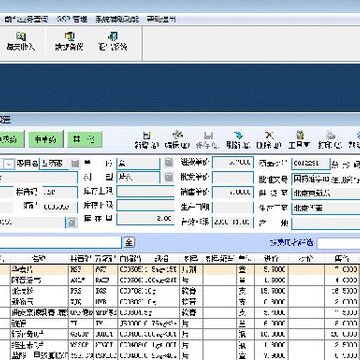The height and width of the screenshot is (360, 360).
Task: Click the 名称 column header
Action: tap(39, 258)
